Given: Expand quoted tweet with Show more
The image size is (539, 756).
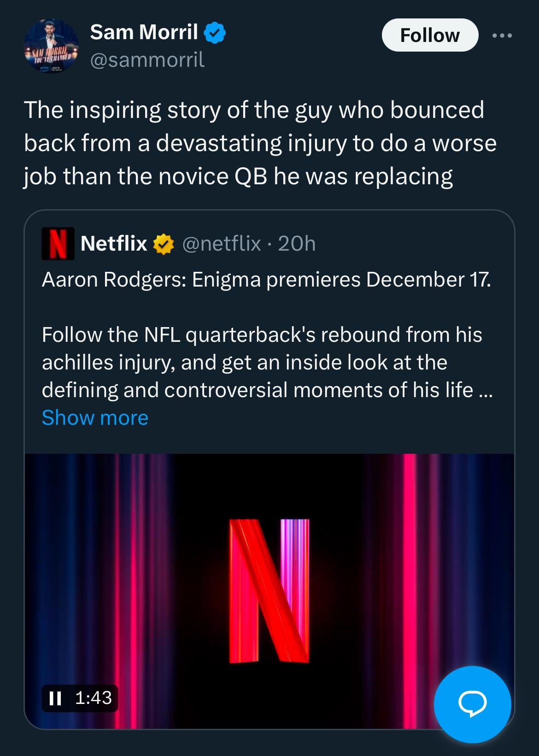Looking at the screenshot, I should pos(95,418).
